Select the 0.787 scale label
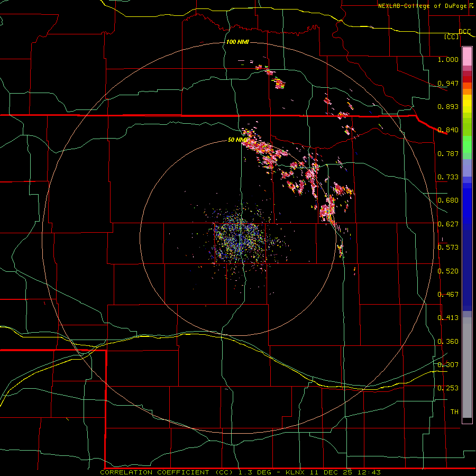The width and height of the screenshot is (476, 476). (448, 153)
